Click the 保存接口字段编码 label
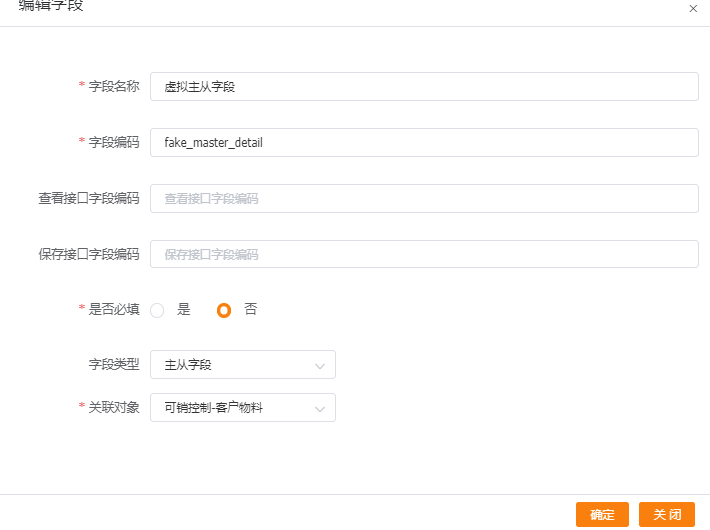The height and width of the screenshot is (530, 710). pyautogui.click(x=89, y=254)
